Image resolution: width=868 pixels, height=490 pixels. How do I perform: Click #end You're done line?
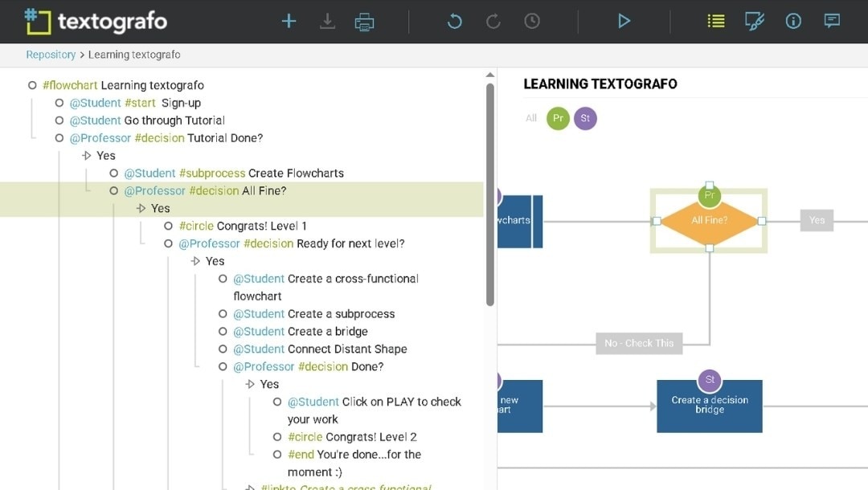354,463
